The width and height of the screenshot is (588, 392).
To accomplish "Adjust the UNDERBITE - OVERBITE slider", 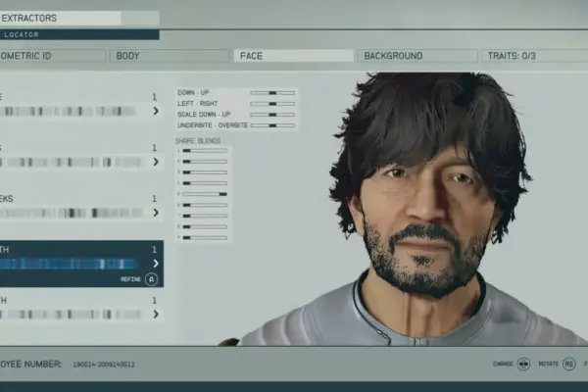I will click(272, 125).
